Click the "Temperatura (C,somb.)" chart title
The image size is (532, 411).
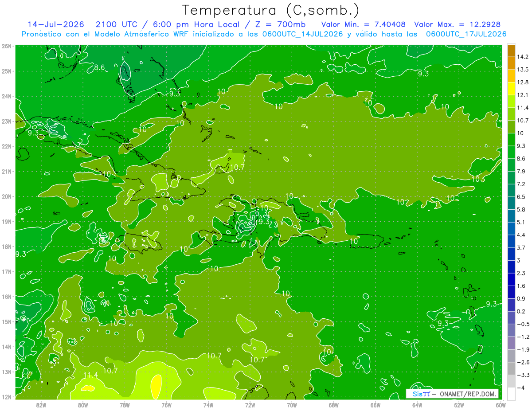pos(271,10)
